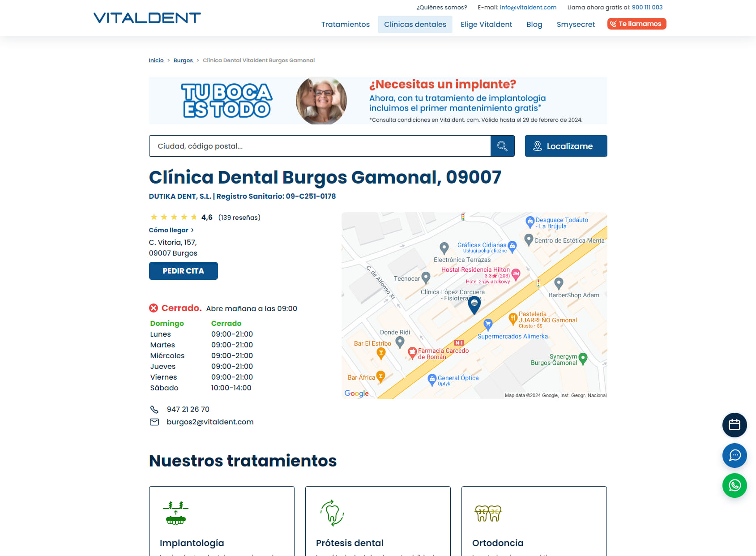Select Hostal Residencia Hilton hotel marker

point(516,274)
